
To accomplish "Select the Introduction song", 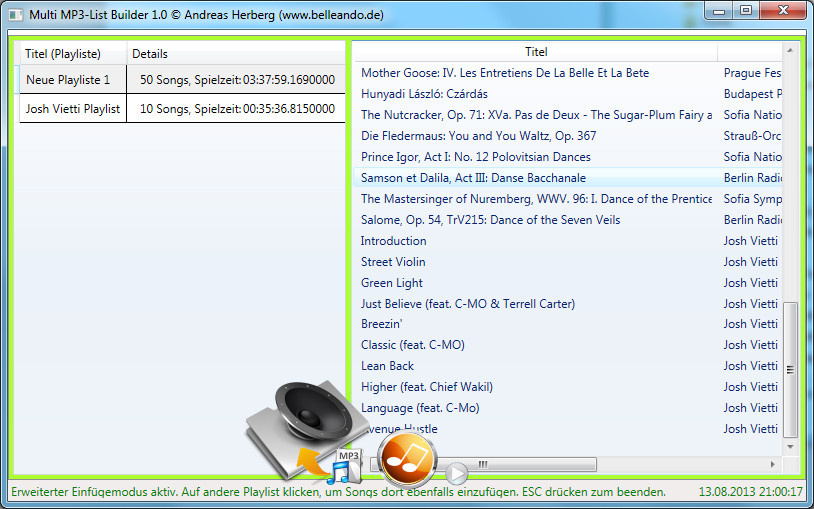I will tap(393, 241).
